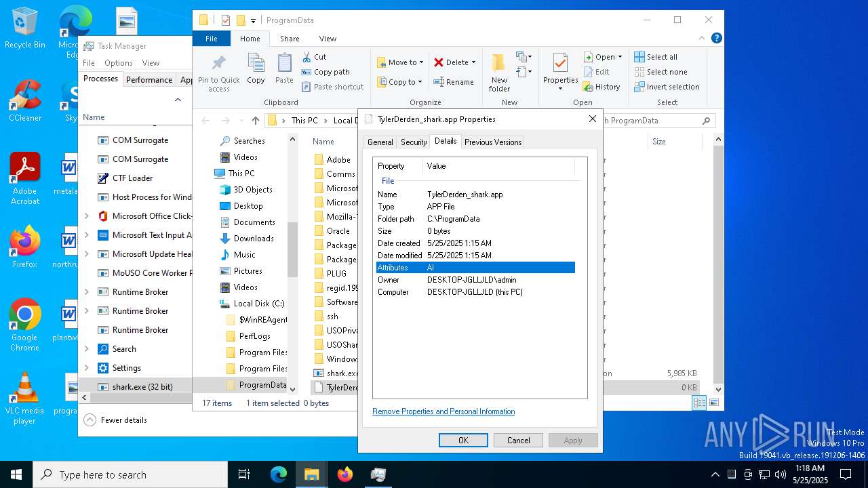This screenshot has height=488, width=868.
Task: Click OK in Properties dialog
Action: click(x=463, y=441)
